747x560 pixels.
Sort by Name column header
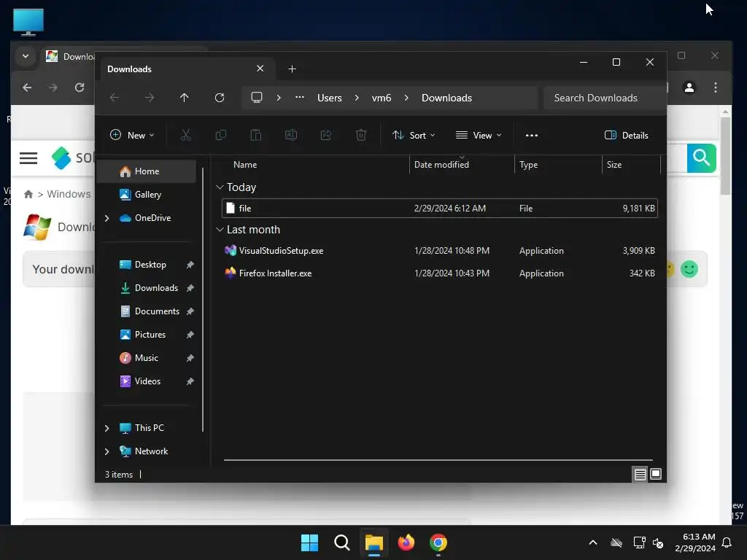[245, 165]
